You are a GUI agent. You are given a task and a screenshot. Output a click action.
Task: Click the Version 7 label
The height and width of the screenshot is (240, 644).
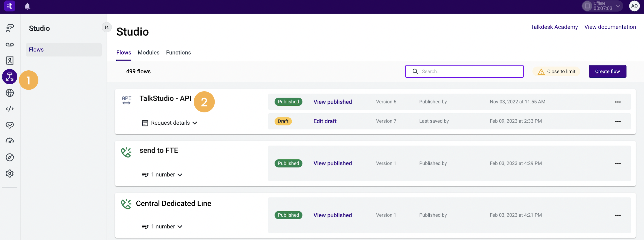point(386,121)
